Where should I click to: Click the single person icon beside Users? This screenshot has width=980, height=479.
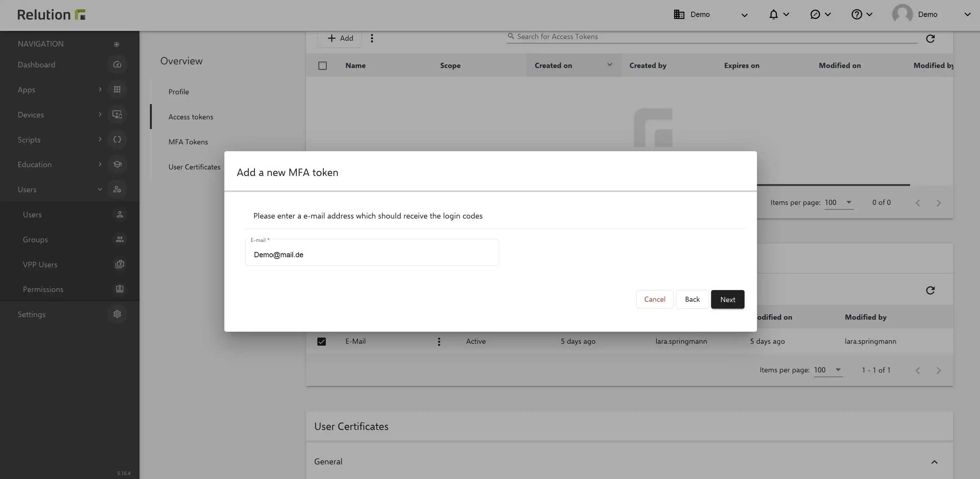pos(120,214)
